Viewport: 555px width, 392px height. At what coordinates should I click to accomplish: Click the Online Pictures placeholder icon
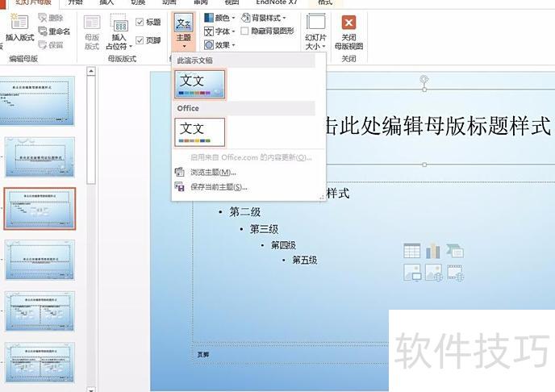434,273
